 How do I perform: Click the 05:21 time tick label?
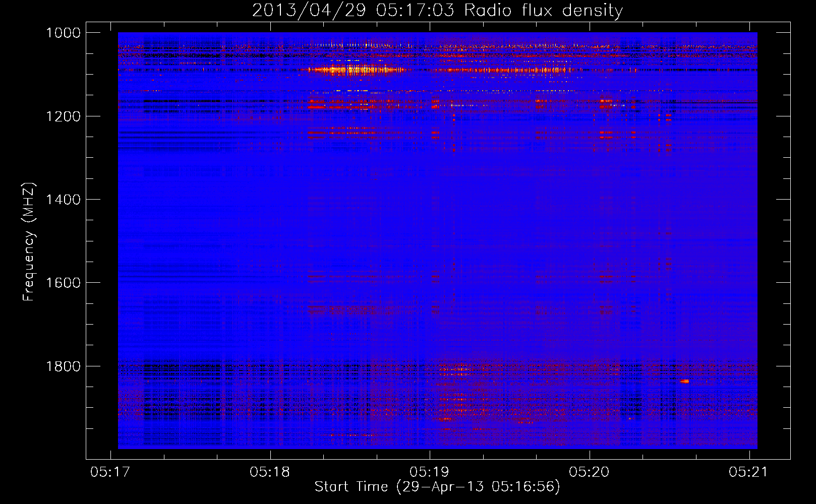(749, 472)
